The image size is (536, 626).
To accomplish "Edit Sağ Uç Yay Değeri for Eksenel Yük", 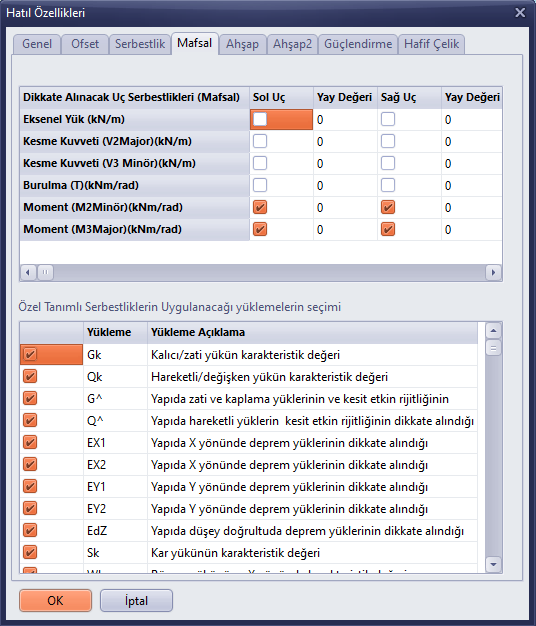I will tap(472, 120).
